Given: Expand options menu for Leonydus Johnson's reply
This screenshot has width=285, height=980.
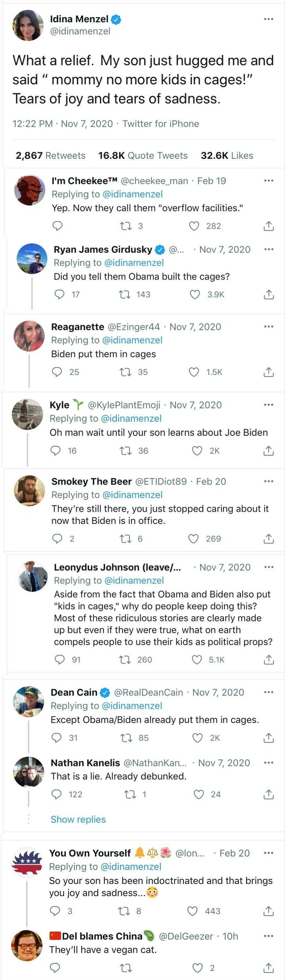Looking at the screenshot, I should pyautogui.click(x=269, y=567).
